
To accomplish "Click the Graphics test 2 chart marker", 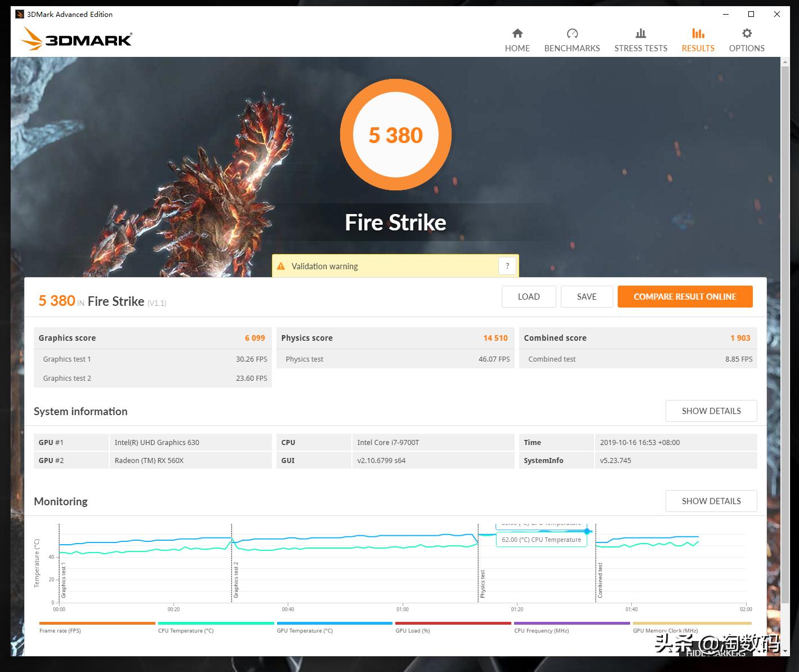I will pyautogui.click(x=236, y=580).
